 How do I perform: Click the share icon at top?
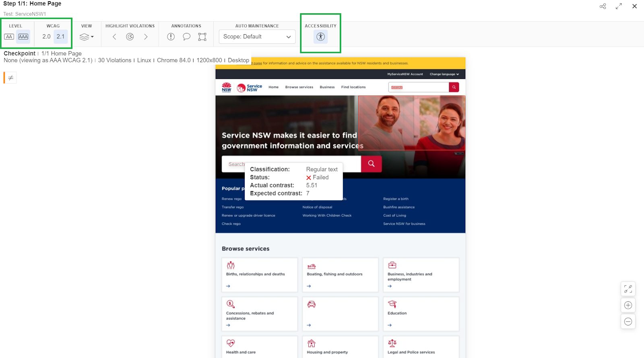pyautogui.click(x=603, y=6)
